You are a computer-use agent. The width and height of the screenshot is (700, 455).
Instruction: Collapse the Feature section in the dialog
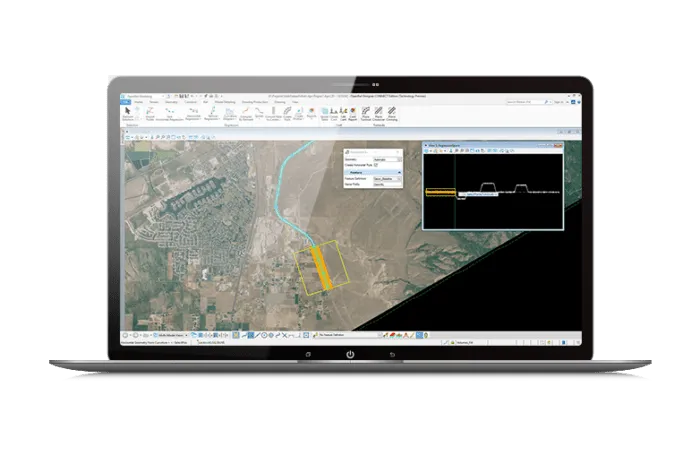[x=399, y=171]
